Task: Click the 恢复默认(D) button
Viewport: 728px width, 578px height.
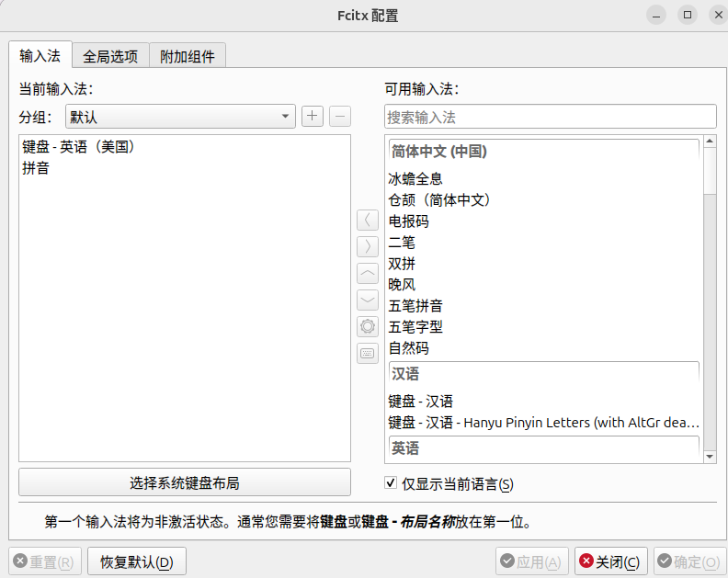Action: point(137,561)
